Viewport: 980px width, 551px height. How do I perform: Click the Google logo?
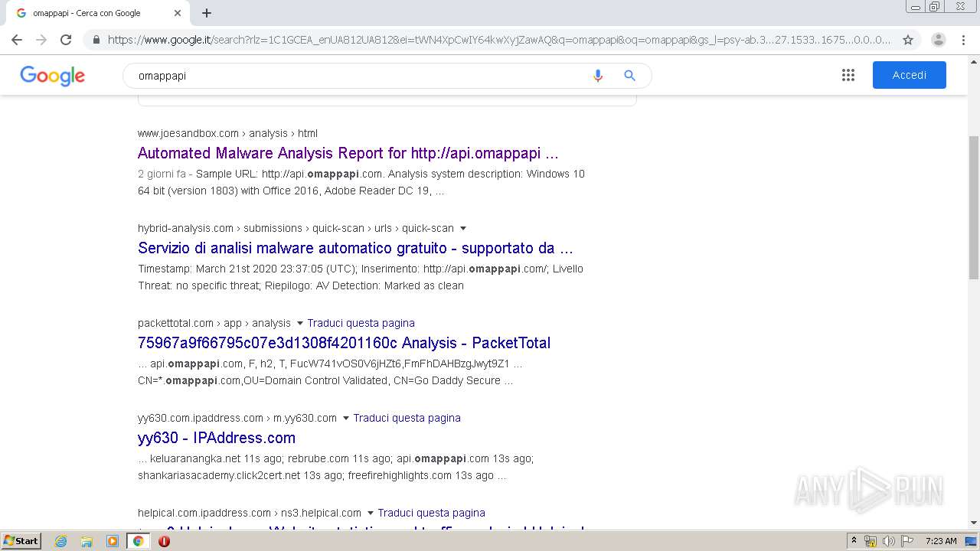pos(52,76)
